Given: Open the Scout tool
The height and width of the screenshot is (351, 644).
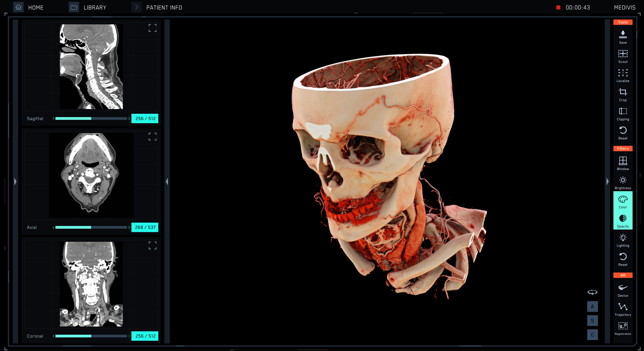Looking at the screenshot, I should click(623, 54).
